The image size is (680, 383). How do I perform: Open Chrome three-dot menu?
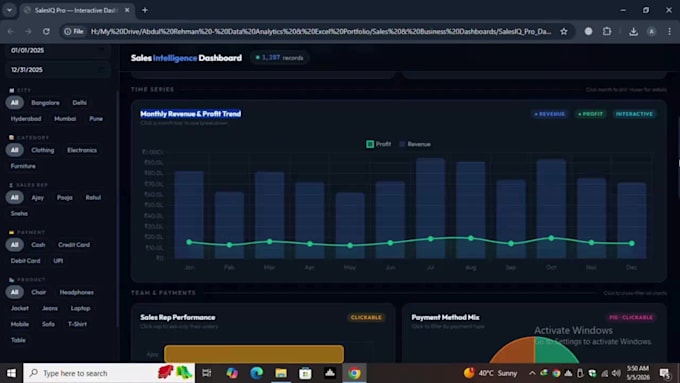coord(670,31)
